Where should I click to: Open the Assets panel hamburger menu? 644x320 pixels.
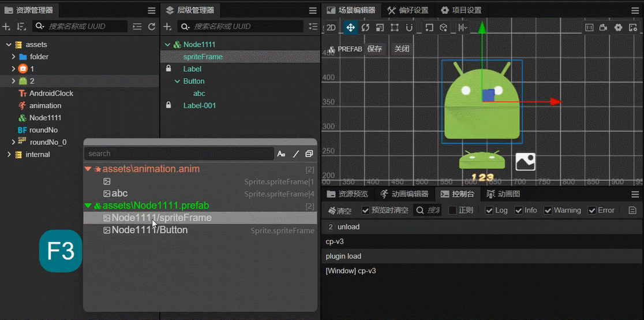(152, 11)
